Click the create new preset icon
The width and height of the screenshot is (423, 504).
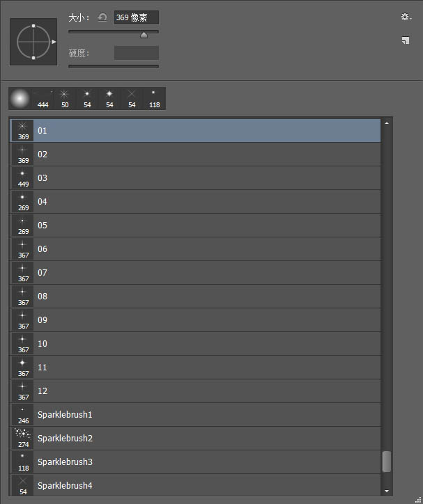[x=406, y=40]
